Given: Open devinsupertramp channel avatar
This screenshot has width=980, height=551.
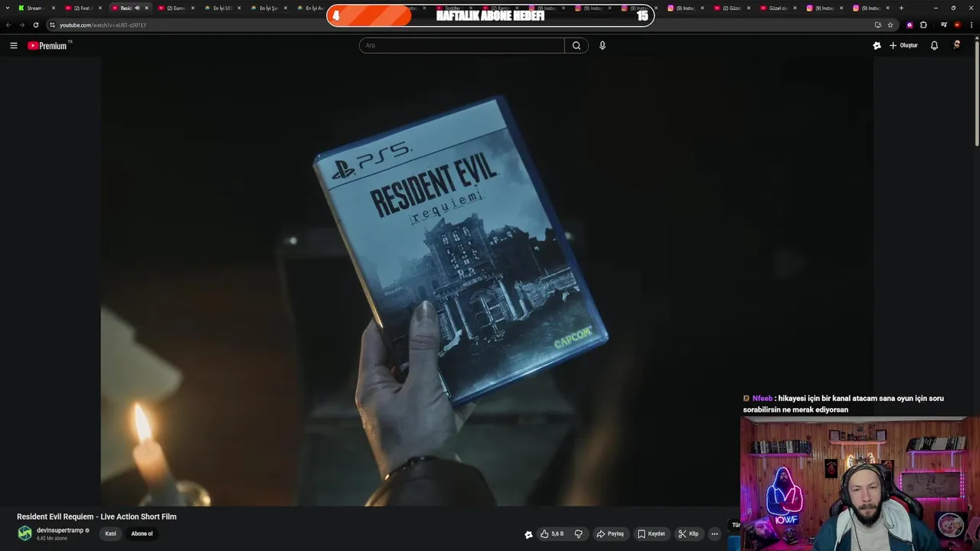Looking at the screenshot, I should click(x=24, y=533).
